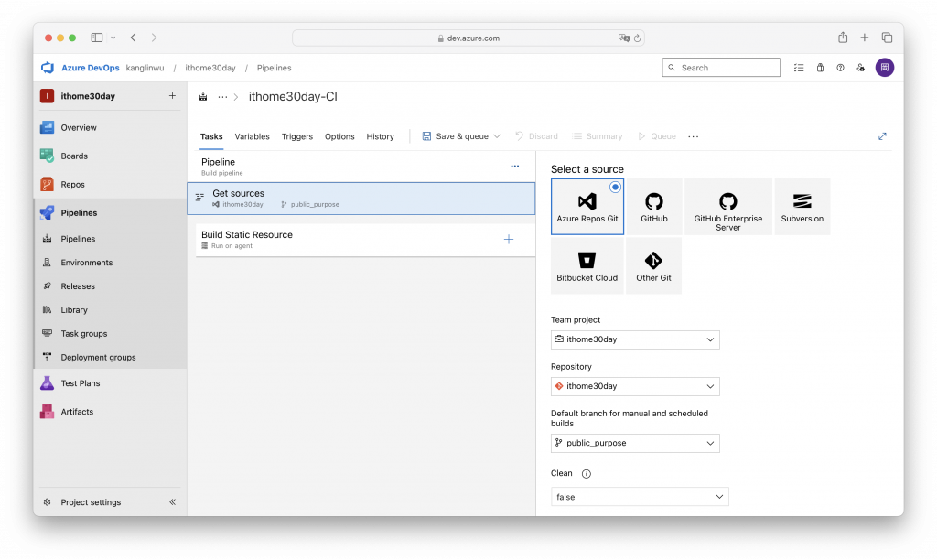Screen dimensions: 937x560
Task: Switch to the Options tab
Action: (339, 136)
